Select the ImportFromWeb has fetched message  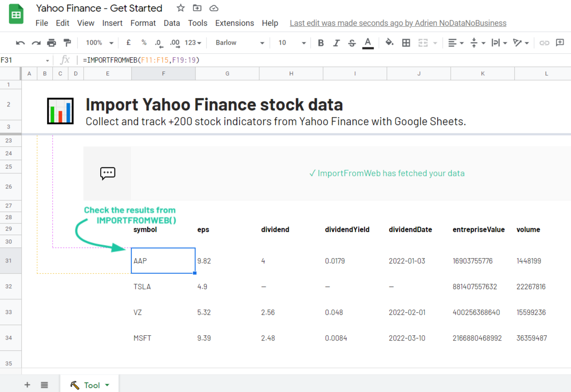387,173
